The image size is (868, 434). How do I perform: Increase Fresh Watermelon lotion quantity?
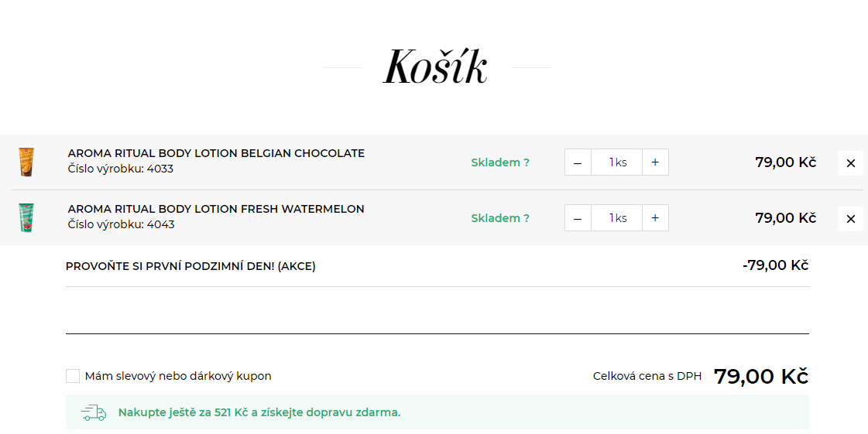coord(655,218)
